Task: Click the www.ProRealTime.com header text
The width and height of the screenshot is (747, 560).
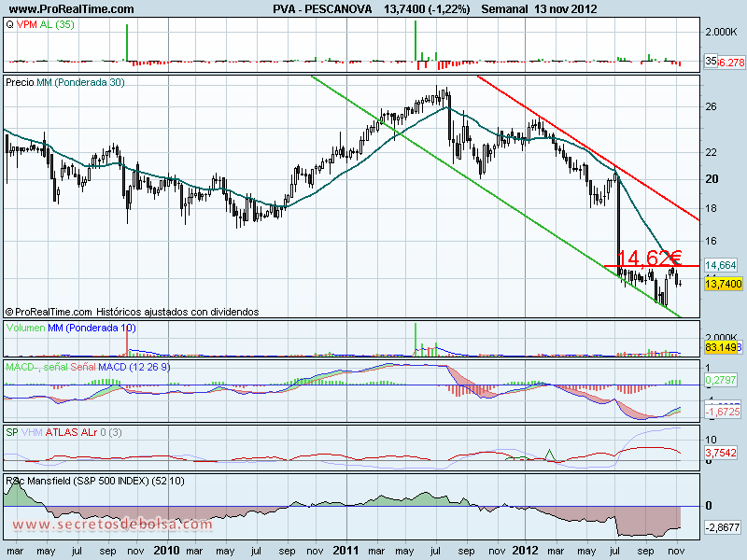Action: pyautogui.click(x=72, y=9)
